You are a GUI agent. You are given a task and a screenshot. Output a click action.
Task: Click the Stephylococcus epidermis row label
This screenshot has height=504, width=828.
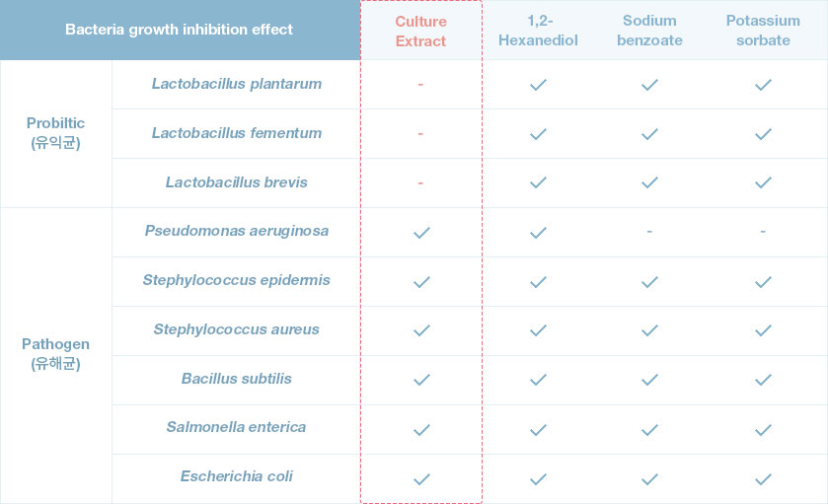pos(236,280)
